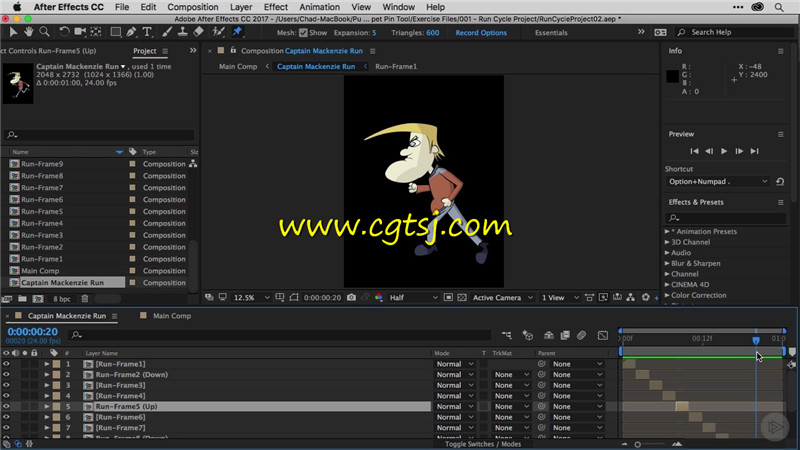800x450 pixels.
Task: Open the Composition menu
Action: (x=192, y=7)
